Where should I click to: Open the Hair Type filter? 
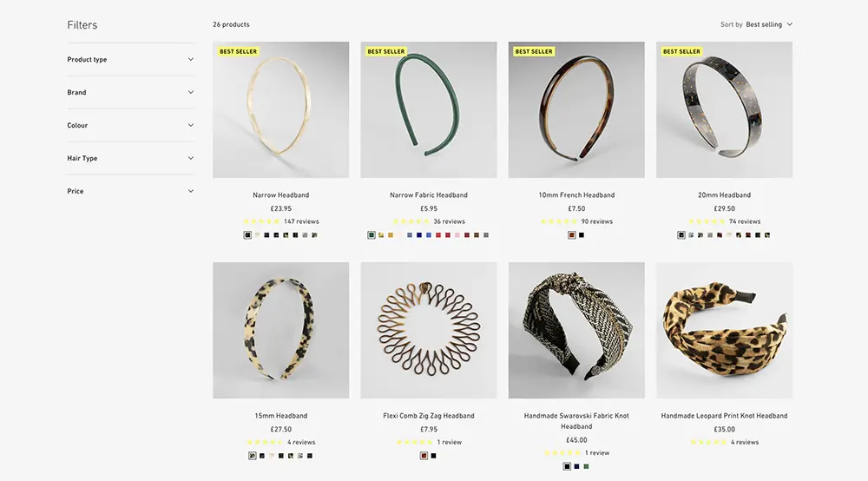[131, 158]
